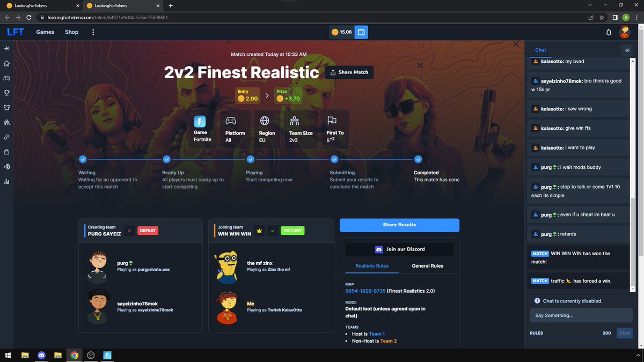Open the t-shirt icon in the sidebar
This screenshot has width=644, height=362.
click(x=7, y=107)
